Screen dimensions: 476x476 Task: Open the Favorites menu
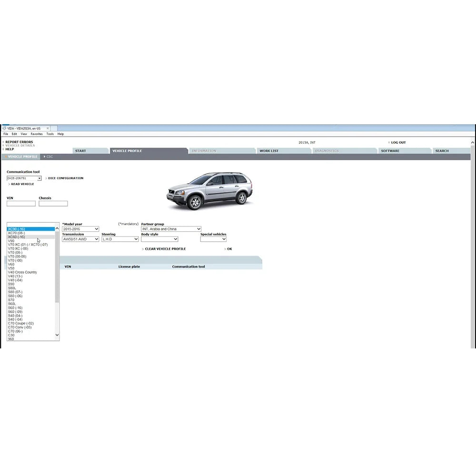[37, 134]
